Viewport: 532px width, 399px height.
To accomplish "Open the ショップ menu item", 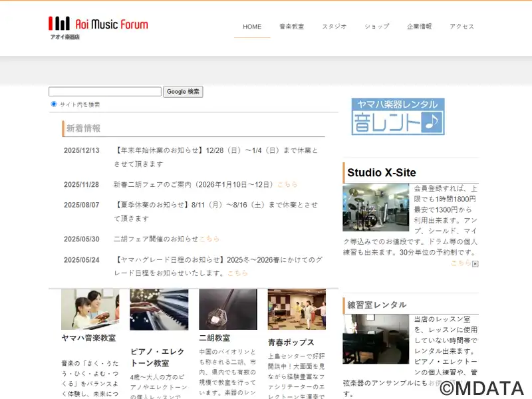I will coord(376,27).
